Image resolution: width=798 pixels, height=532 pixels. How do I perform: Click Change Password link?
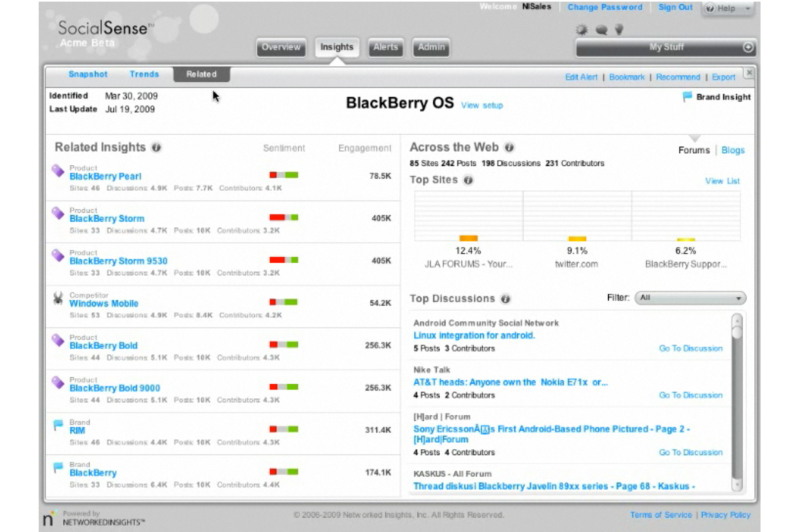coord(605,7)
